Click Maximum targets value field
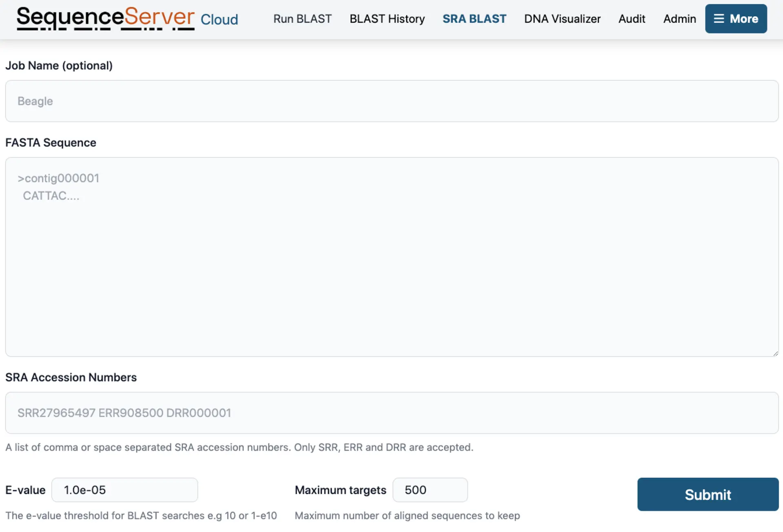The width and height of the screenshot is (783, 532). [x=429, y=490]
